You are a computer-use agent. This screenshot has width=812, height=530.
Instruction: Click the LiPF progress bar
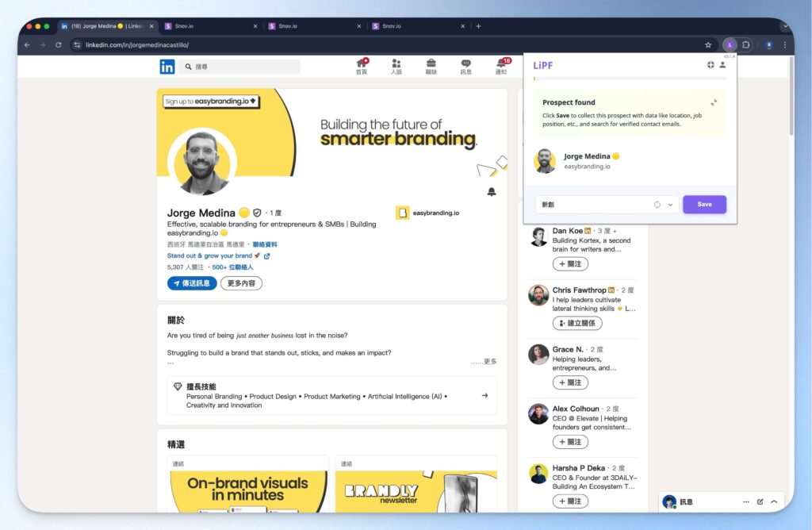(x=630, y=79)
